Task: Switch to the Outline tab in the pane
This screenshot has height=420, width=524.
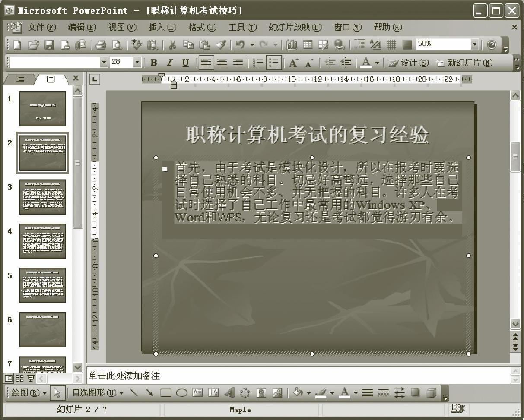Action: click(21, 79)
